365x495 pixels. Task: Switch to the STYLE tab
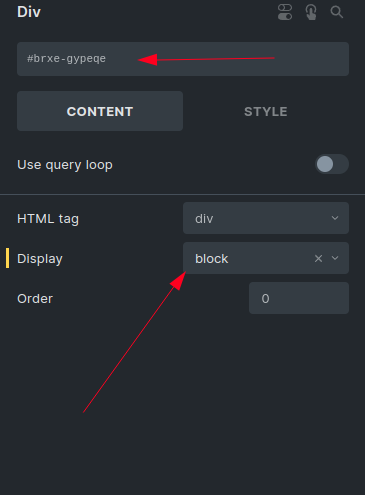266,111
